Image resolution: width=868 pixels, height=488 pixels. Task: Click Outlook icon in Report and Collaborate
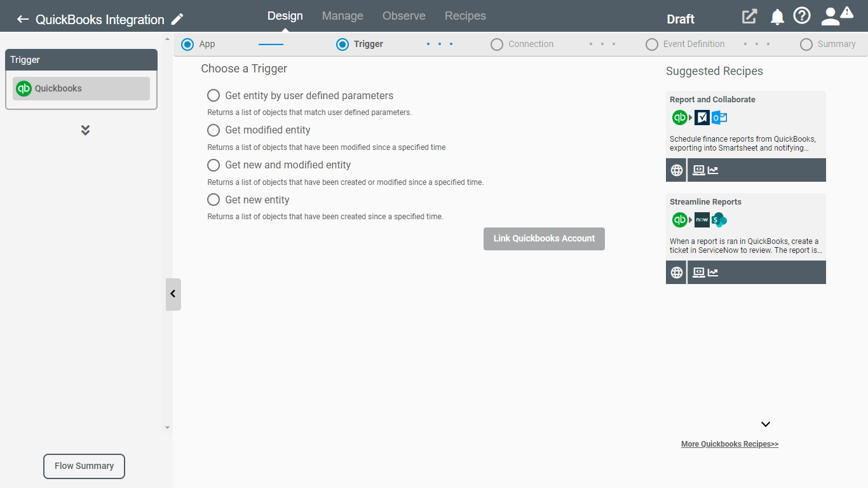(719, 118)
